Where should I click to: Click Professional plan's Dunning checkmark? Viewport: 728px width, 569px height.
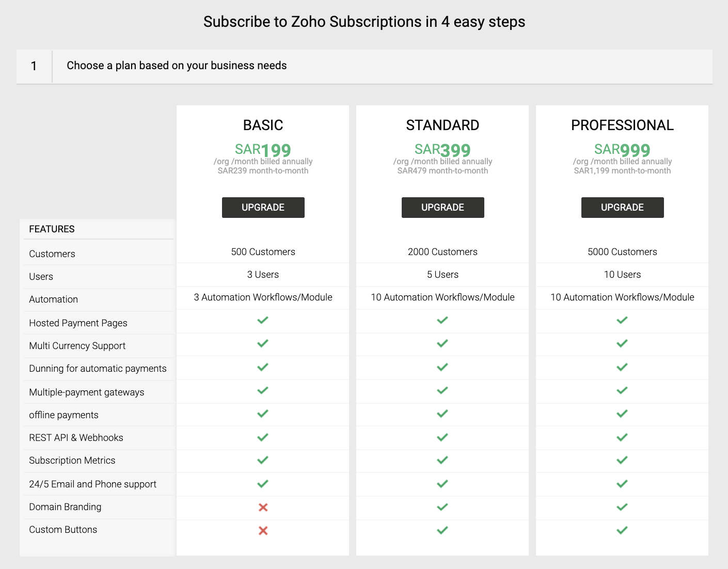622,367
